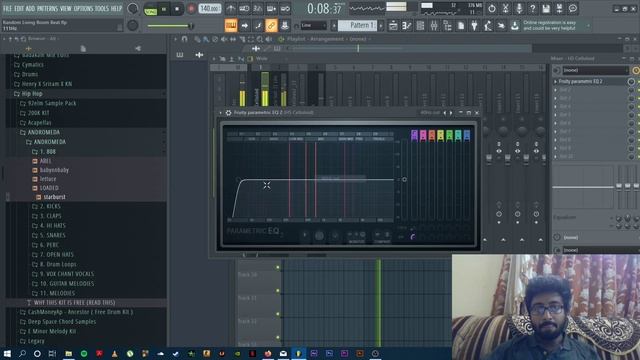Click the undo history power icon

pyautogui.click(x=492, y=9)
